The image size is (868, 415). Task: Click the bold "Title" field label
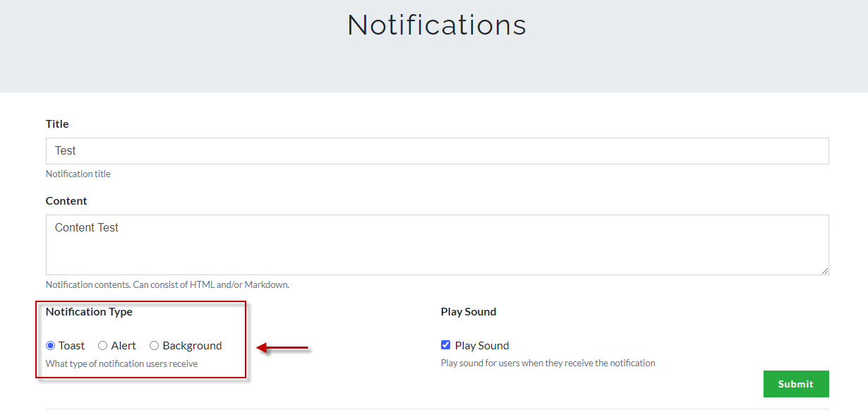57,124
